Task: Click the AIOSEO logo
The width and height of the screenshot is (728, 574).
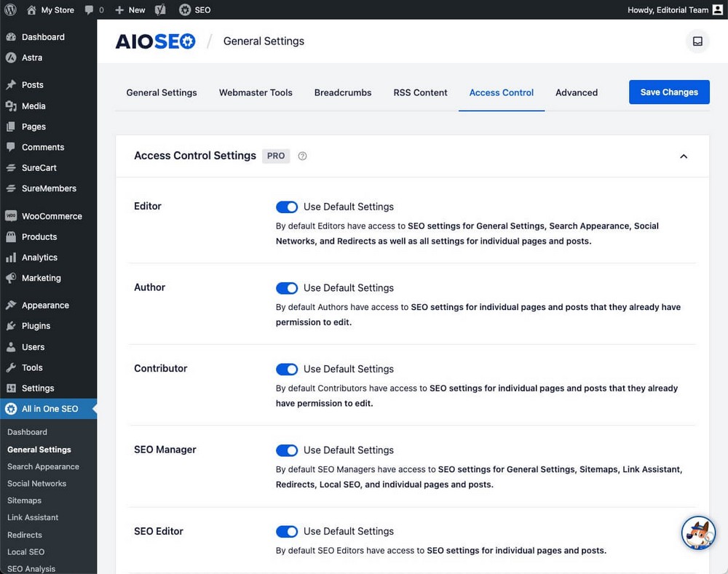Action: [x=155, y=41]
